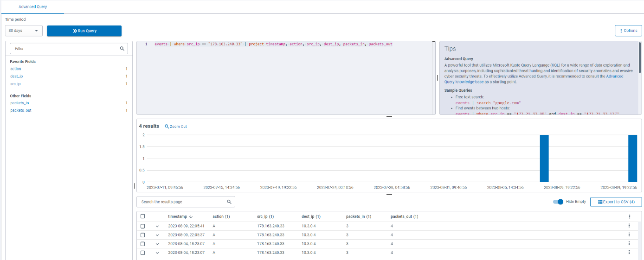Click the packets_out (1) column header

pyautogui.click(x=404, y=216)
